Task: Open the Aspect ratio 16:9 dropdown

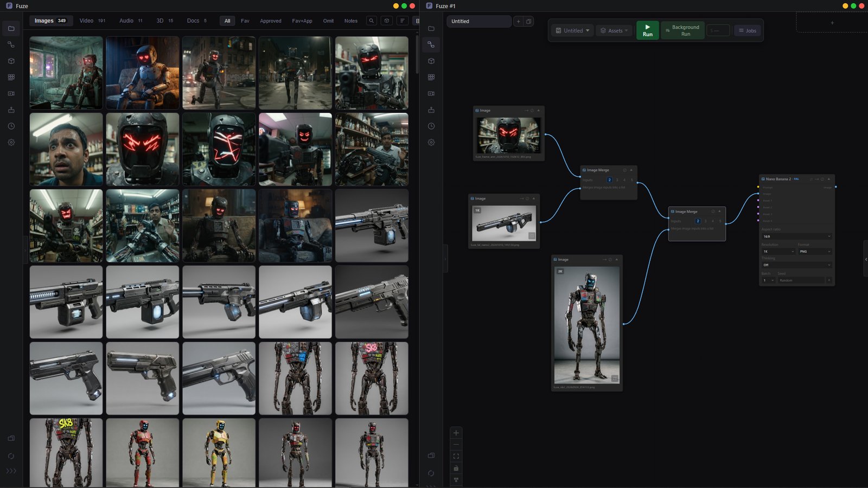Action: (796, 236)
